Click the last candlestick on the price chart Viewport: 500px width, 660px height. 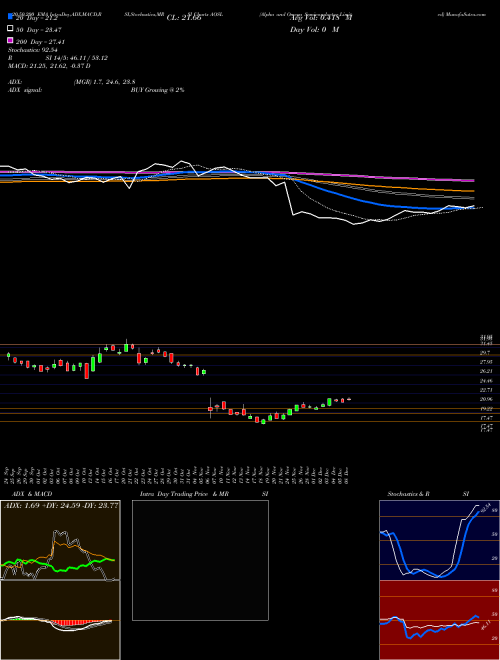pos(348,399)
